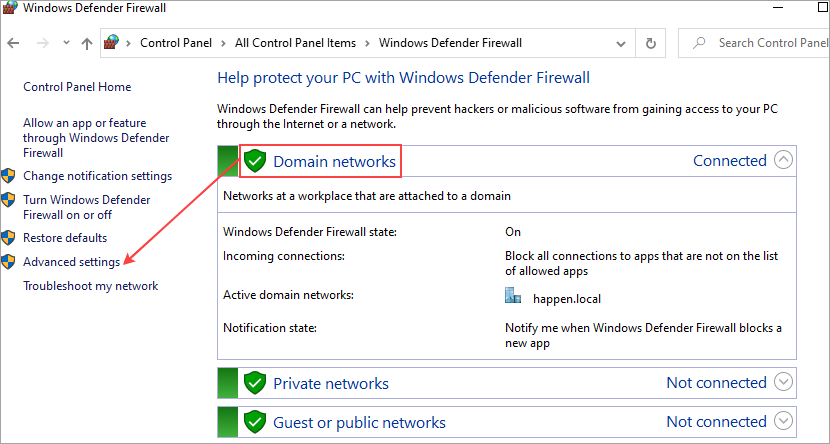This screenshot has width=830, height=444.
Task: Open Troubleshoot my network
Action: (x=90, y=286)
